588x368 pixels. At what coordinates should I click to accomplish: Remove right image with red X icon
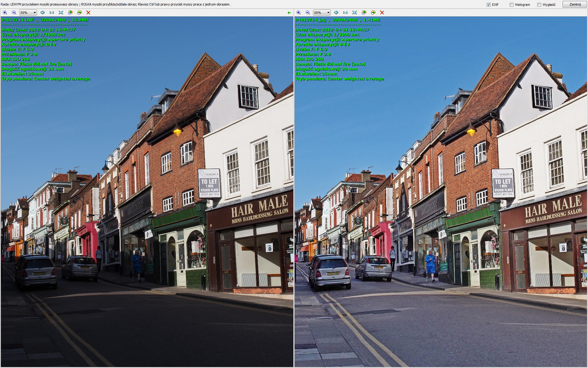382,13
